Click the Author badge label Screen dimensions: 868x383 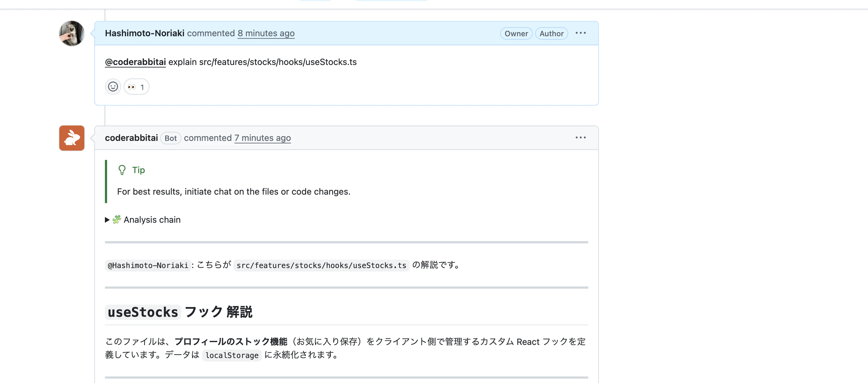click(x=551, y=34)
